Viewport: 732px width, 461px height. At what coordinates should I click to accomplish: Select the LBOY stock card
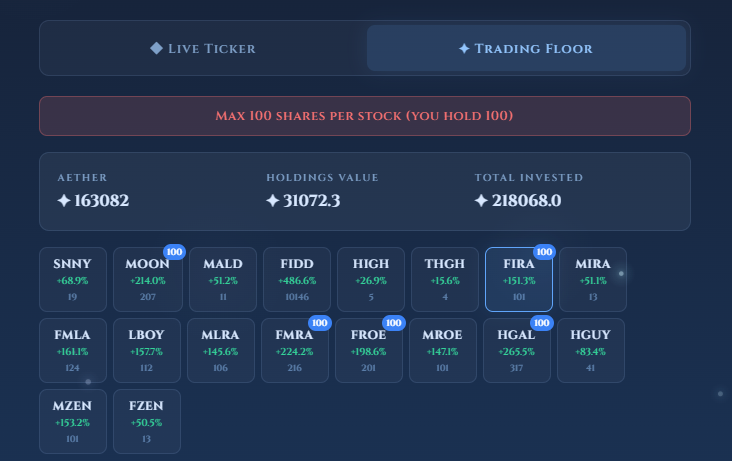pos(147,350)
